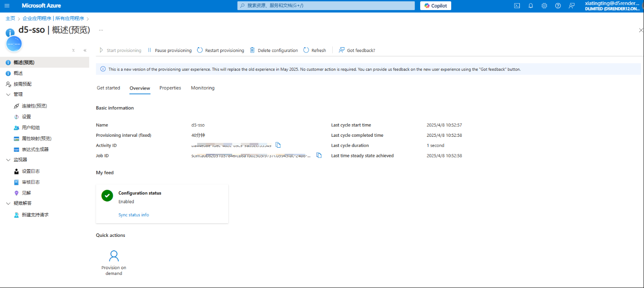The width and height of the screenshot is (644, 288).
Task: Collapse the left sidebar with double chevron
Action: (85, 50)
